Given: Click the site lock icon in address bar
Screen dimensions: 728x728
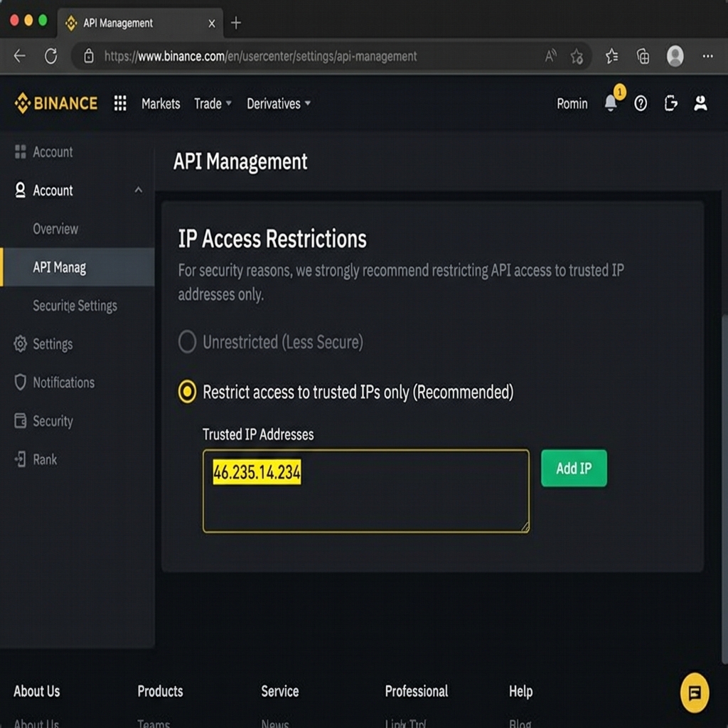Looking at the screenshot, I should tap(88, 56).
